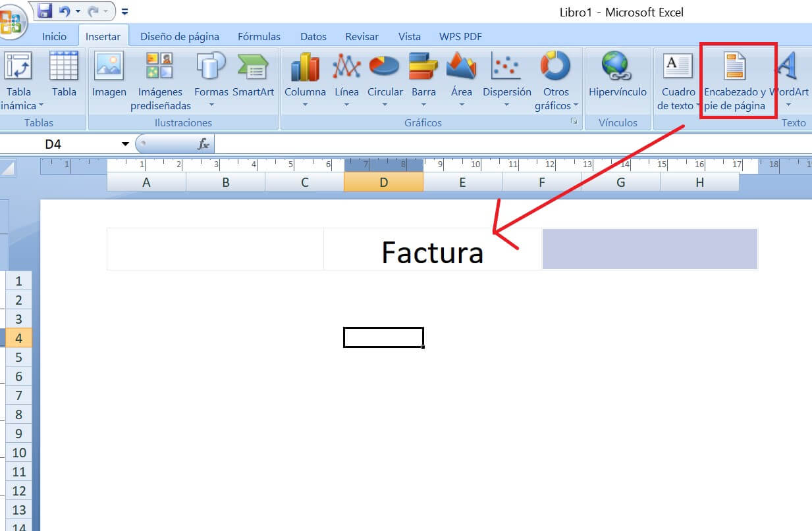Click center header section with Factura
The height and width of the screenshot is (531, 812).
point(433,249)
